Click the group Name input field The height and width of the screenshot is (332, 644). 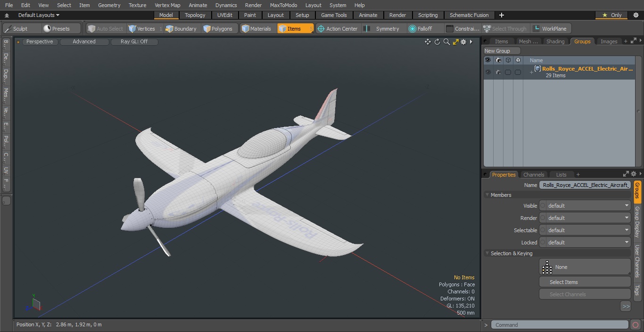(585, 185)
